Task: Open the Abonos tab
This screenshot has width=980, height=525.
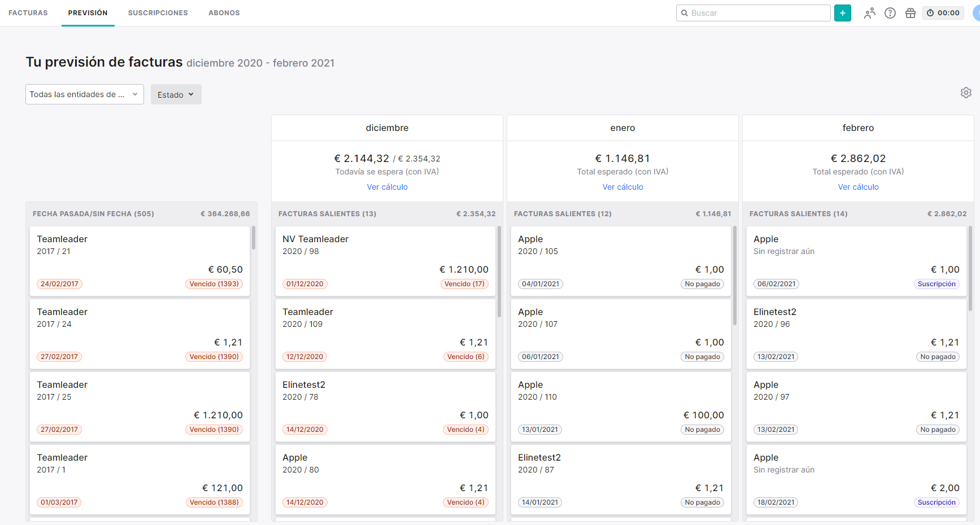Action: 224,13
